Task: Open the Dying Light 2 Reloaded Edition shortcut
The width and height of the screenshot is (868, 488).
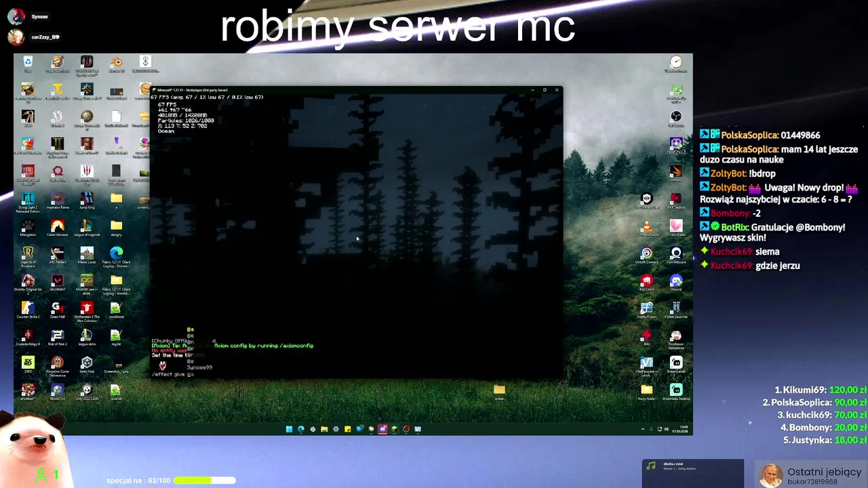Action: click(x=28, y=202)
